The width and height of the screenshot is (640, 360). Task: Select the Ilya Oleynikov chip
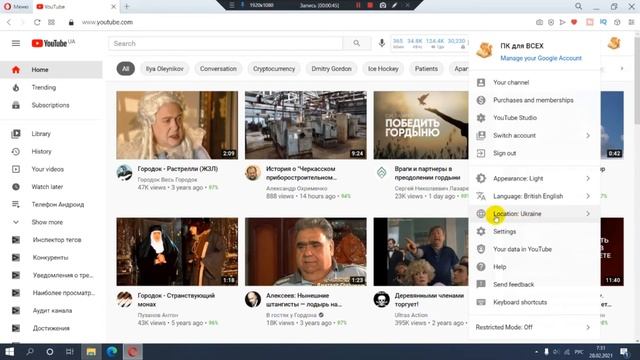[x=164, y=69]
